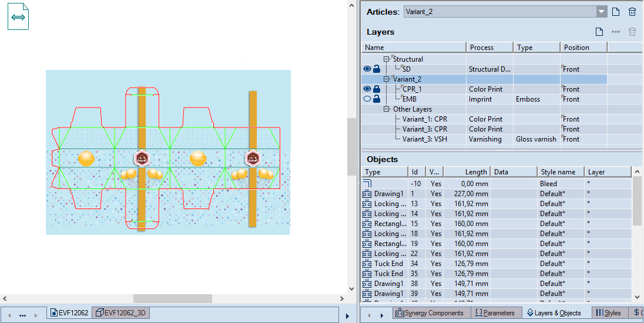This screenshot has height=323, width=644.
Task: Collapse the Other Layers group
Action: [x=387, y=109]
